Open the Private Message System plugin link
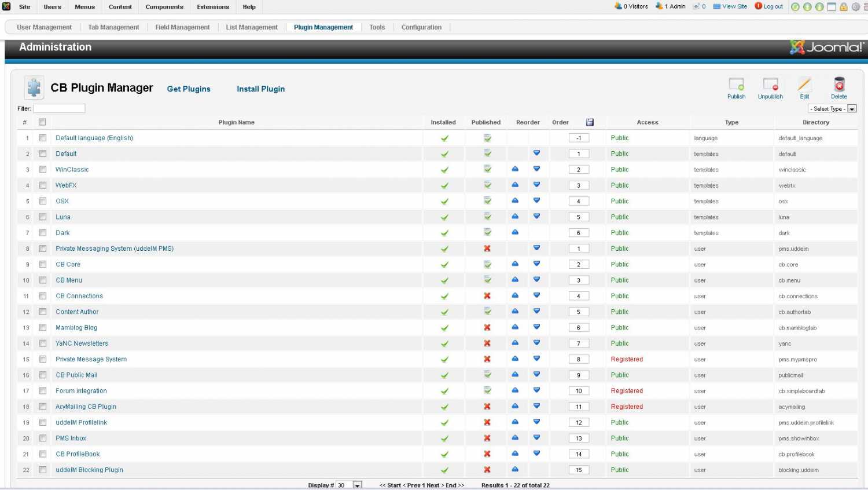 [91, 359]
